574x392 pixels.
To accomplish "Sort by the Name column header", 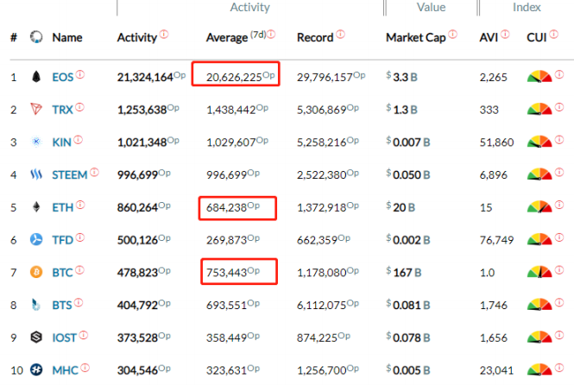I will pyautogui.click(x=67, y=37).
